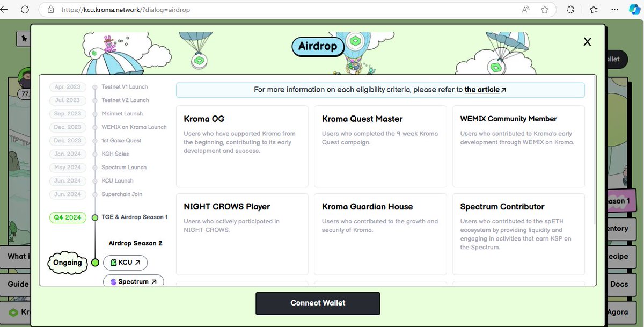The image size is (644, 327).
Task: Select the WEMIX Community Member card
Action: (x=518, y=146)
